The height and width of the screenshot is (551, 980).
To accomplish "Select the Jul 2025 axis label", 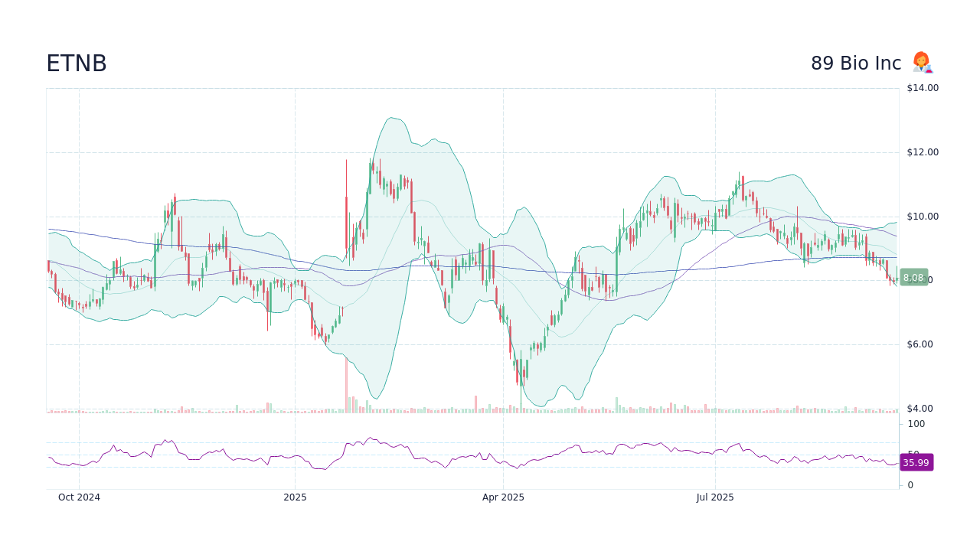I will pyautogui.click(x=715, y=497).
